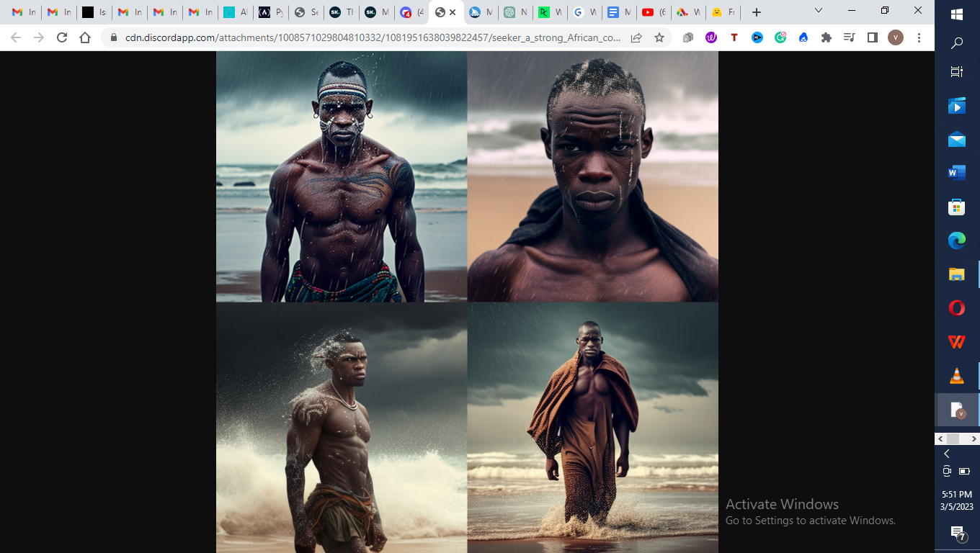Open Microsoft Store from taskbar

[957, 207]
